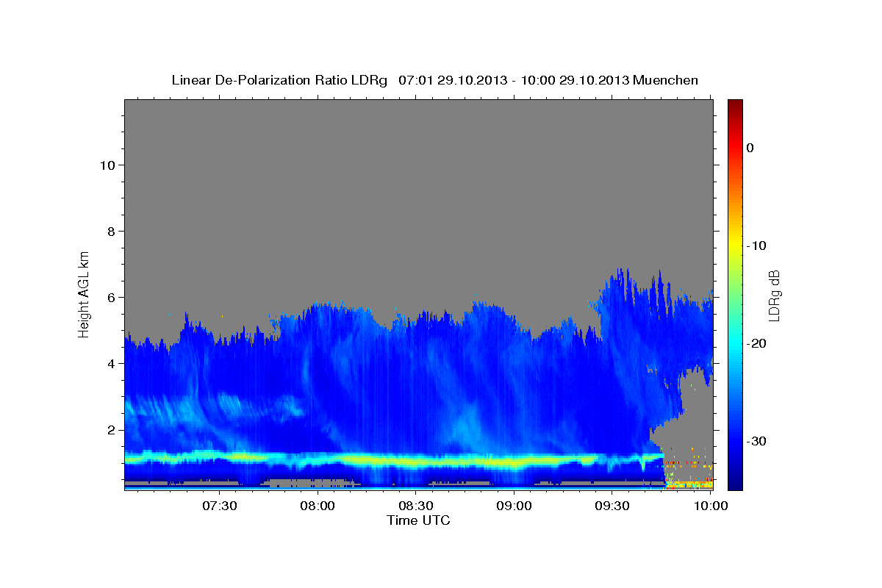Click the 08:30 time tick label
This screenshot has height=588, width=882.
click(x=416, y=506)
